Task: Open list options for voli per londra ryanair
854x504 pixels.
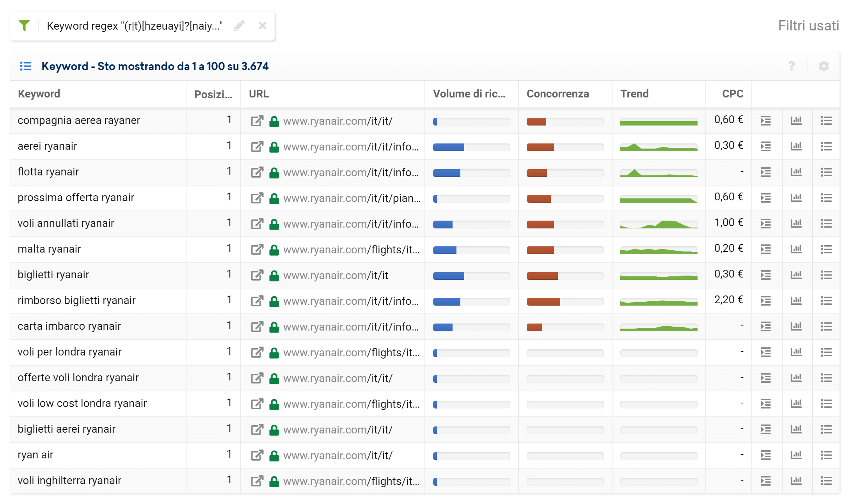Action: 826,352
